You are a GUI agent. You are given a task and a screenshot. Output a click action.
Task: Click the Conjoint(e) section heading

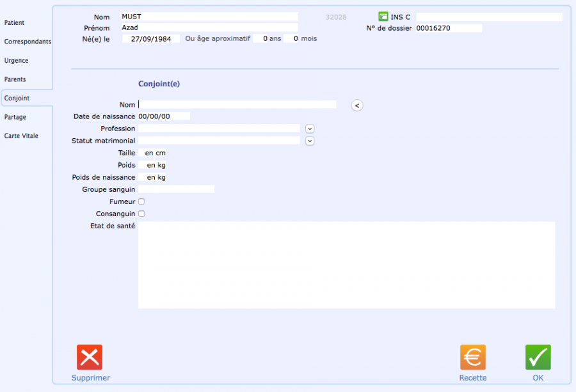[159, 84]
